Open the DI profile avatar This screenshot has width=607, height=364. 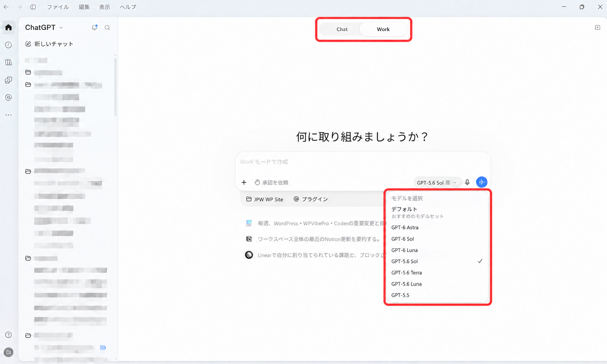[x=9, y=352]
